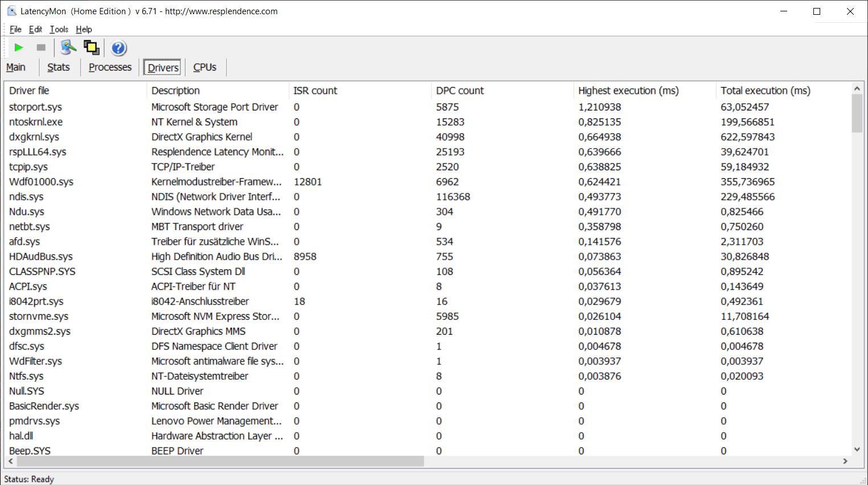Sort by the Driver file column header
Image resolution: width=868 pixels, height=485 pixels.
point(75,91)
